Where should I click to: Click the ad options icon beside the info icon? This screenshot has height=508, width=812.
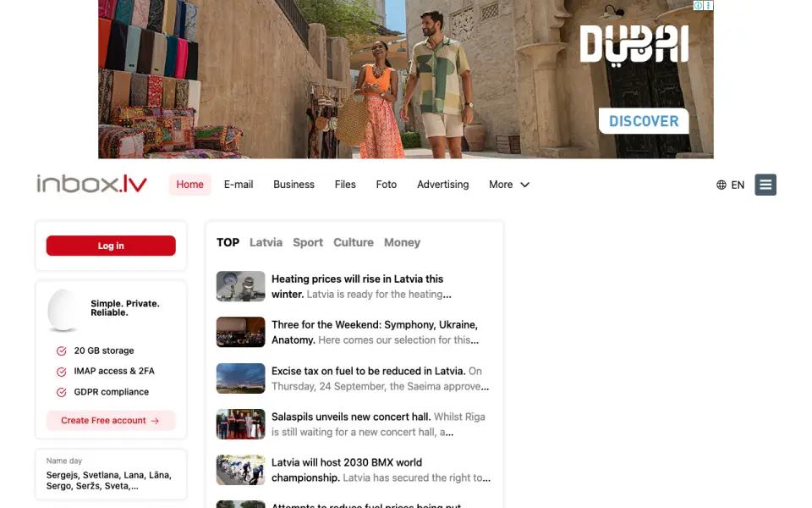point(708,5)
